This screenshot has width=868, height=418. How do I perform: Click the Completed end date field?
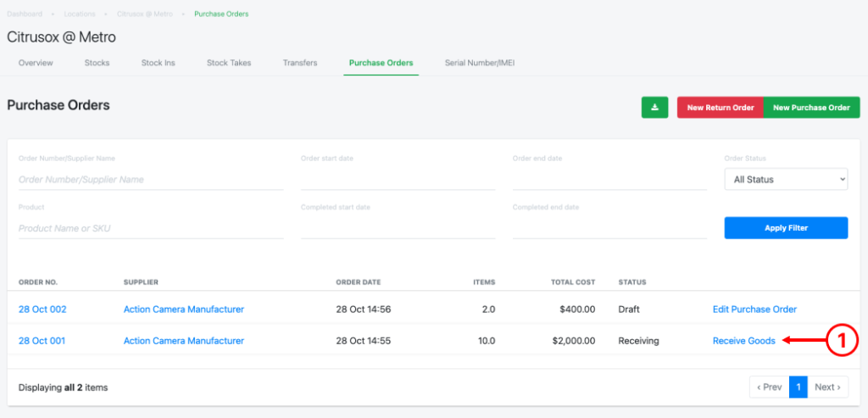609,228
